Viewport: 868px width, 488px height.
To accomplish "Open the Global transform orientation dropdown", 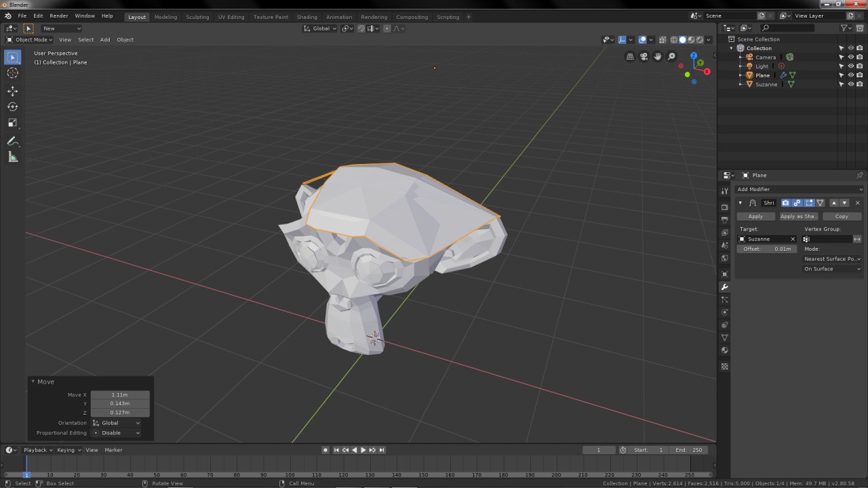I will (319, 28).
